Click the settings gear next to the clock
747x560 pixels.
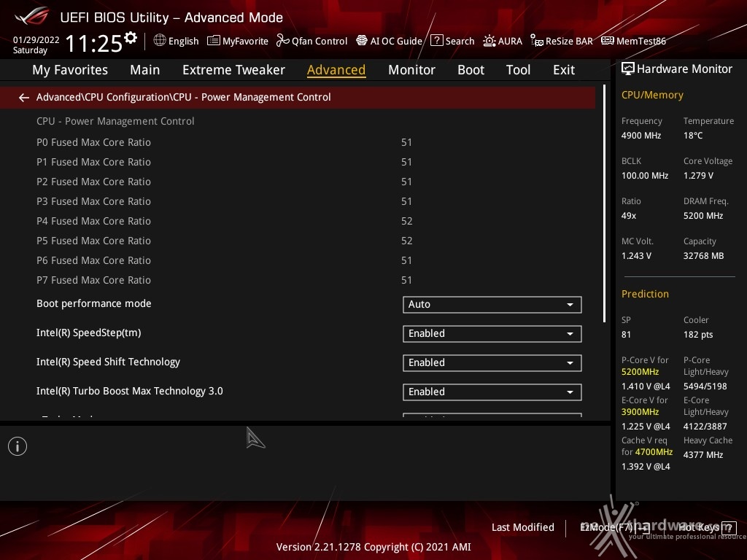click(x=131, y=38)
